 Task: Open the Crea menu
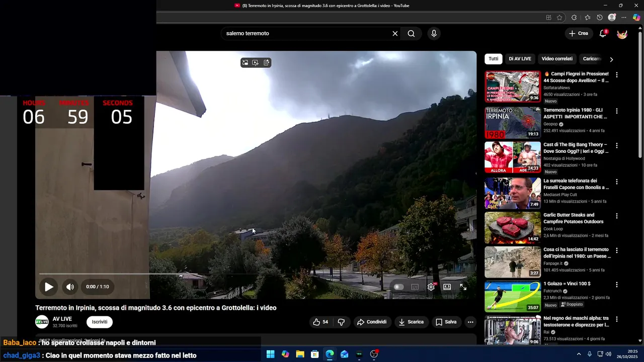tap(579, 34)
